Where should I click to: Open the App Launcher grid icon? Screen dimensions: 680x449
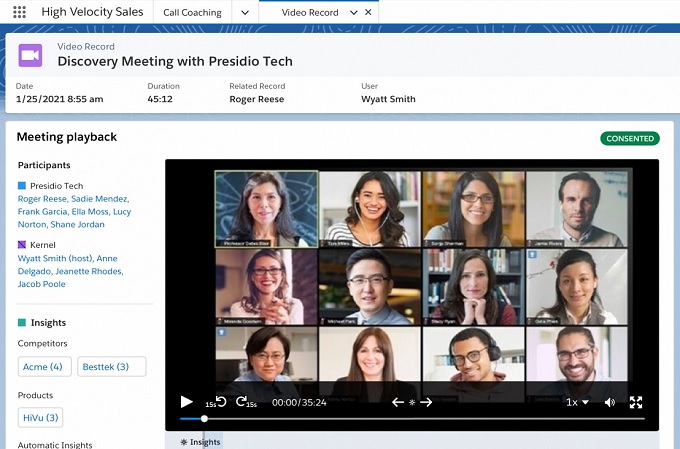click(x=20, y=13)
